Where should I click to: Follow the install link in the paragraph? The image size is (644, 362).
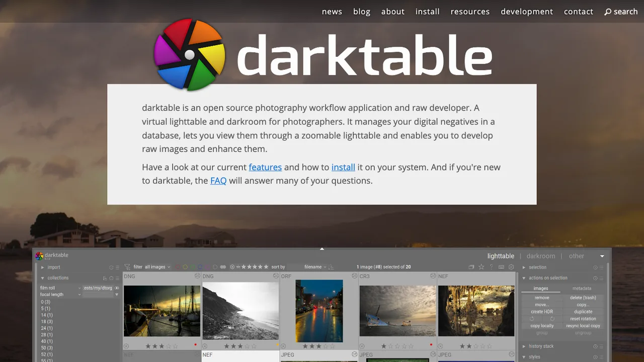343,167
